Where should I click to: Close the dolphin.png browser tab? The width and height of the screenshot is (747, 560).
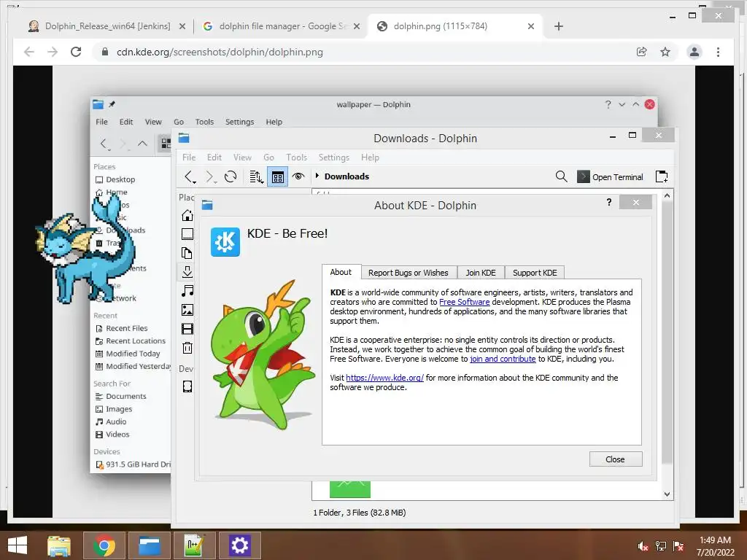531,26
